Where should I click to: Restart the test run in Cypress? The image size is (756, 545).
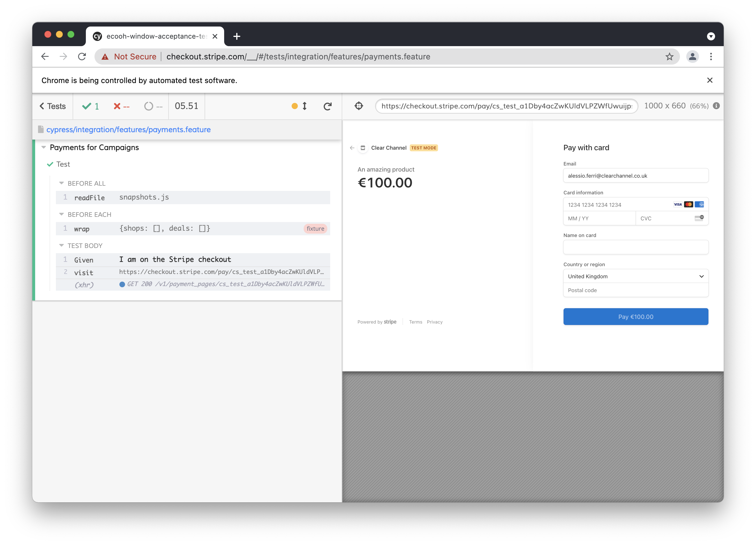[x=327, y=106]
